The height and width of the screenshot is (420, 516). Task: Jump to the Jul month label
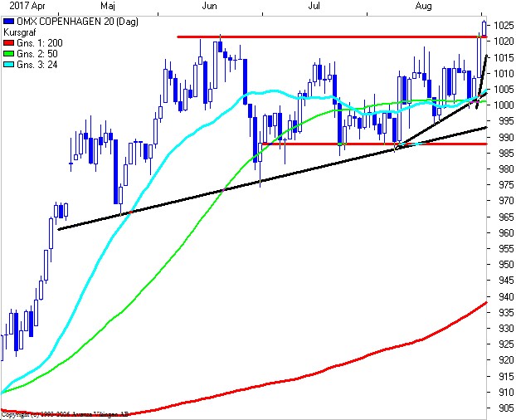[314, 6]
